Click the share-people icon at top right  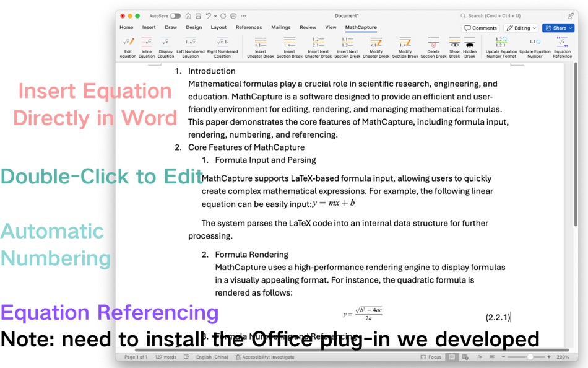point(571,15)
